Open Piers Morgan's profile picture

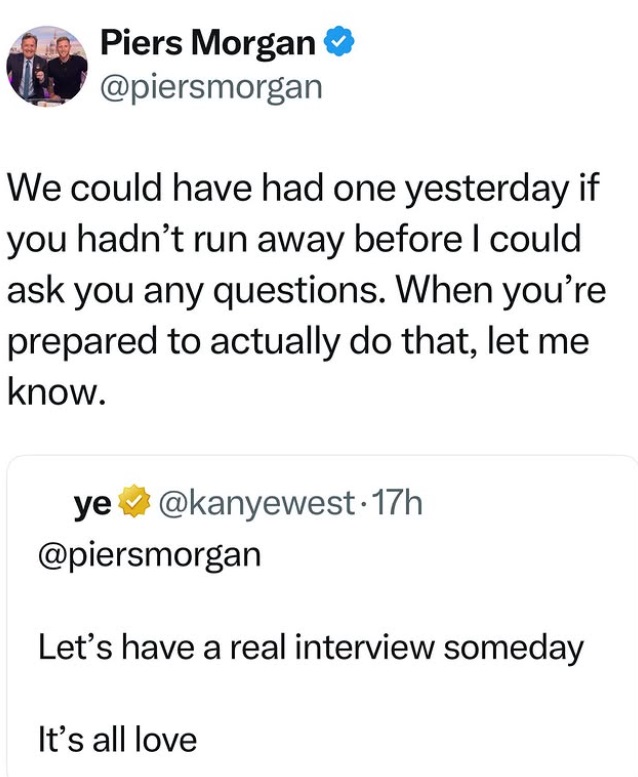[x=47, y=67]
